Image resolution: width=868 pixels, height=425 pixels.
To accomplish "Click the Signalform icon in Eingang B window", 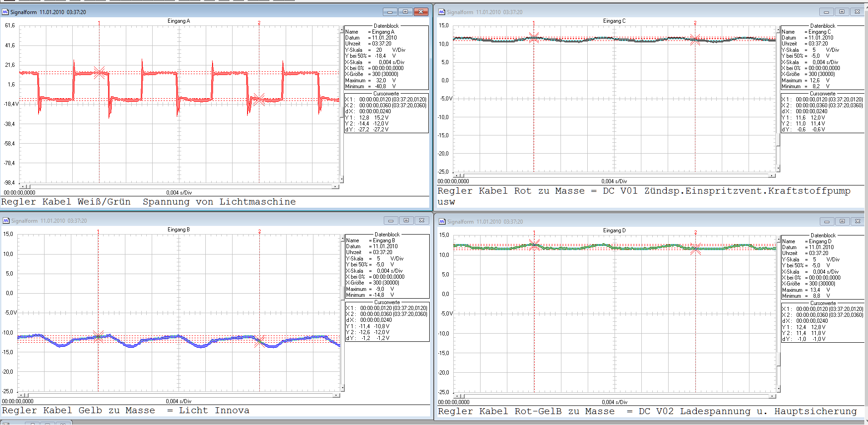I will [6, 220].
